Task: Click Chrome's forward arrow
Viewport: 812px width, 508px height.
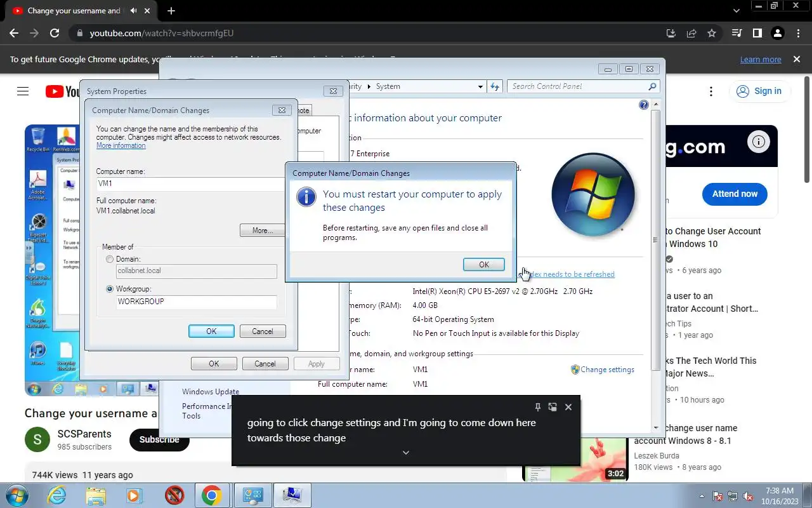Action: click(34, 33)
